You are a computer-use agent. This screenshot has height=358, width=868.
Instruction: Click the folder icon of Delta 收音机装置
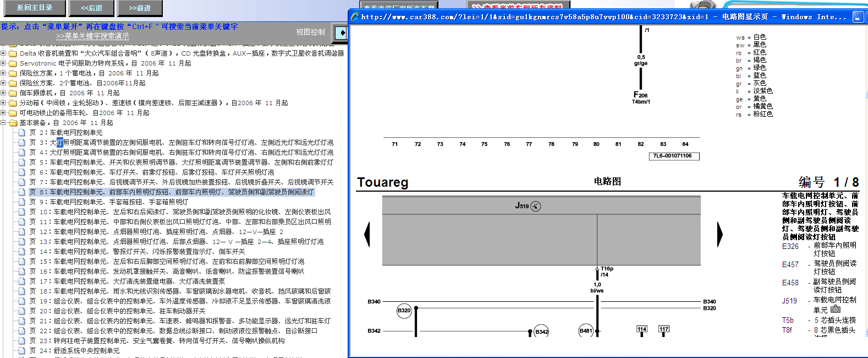pos(13,53)
